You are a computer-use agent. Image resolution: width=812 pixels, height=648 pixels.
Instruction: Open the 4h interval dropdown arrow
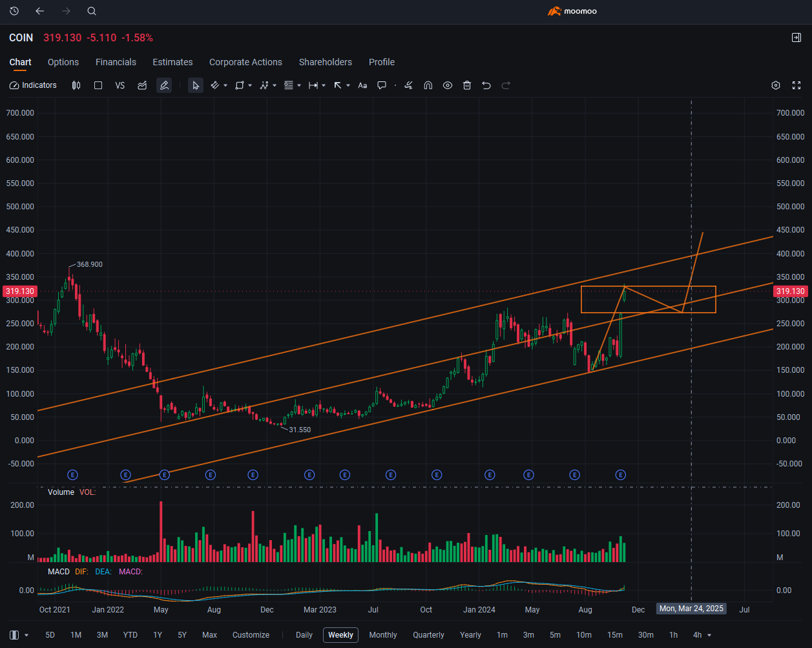click(709, 635)
